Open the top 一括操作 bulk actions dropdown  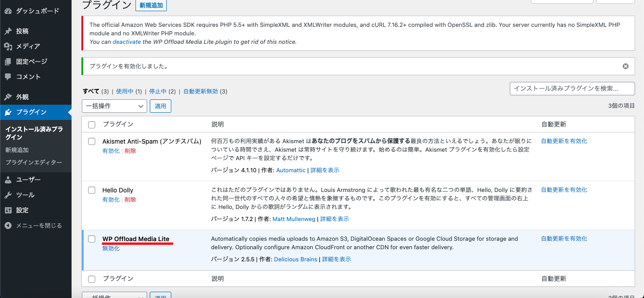tap(114, 106)
